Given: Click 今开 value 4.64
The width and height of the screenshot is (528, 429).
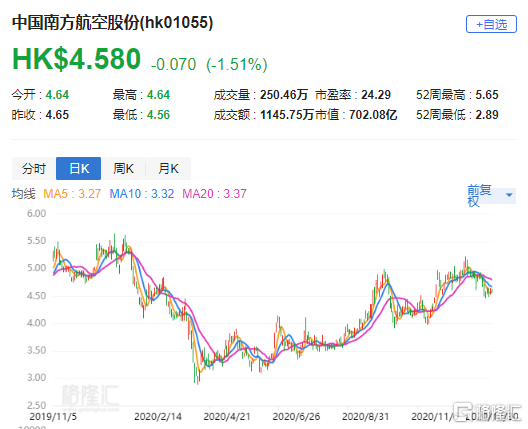Looking at the screenshot, I should (57, 95).
